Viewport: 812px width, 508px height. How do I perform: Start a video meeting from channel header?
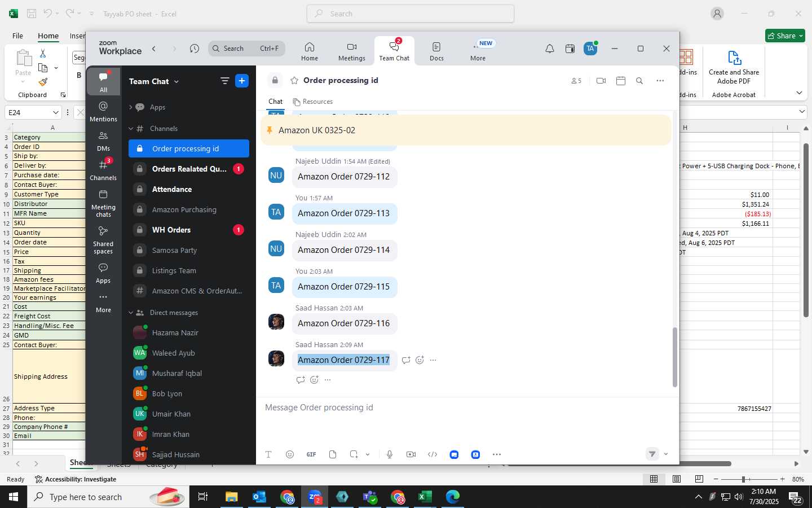[x=601, y=81]
